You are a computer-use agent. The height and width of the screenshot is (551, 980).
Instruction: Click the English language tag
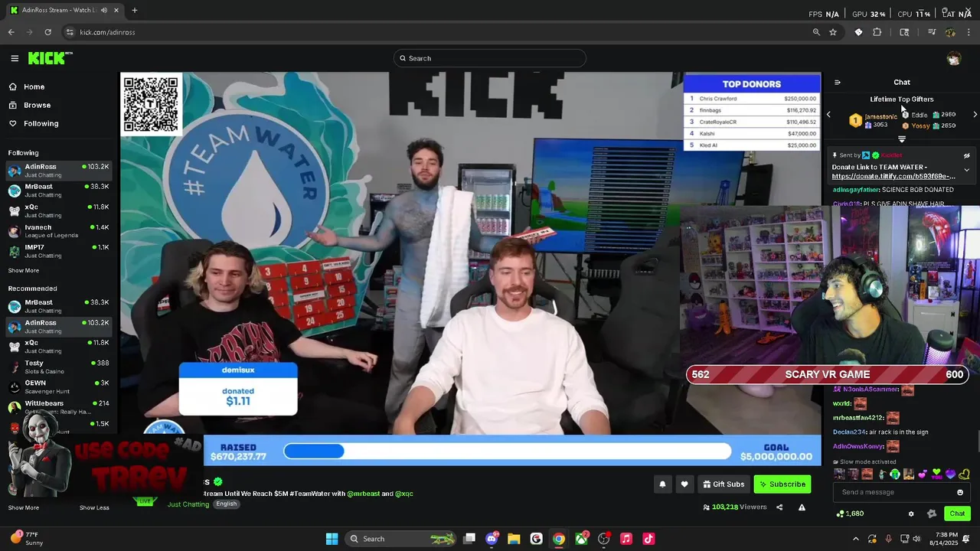point(226,504)
